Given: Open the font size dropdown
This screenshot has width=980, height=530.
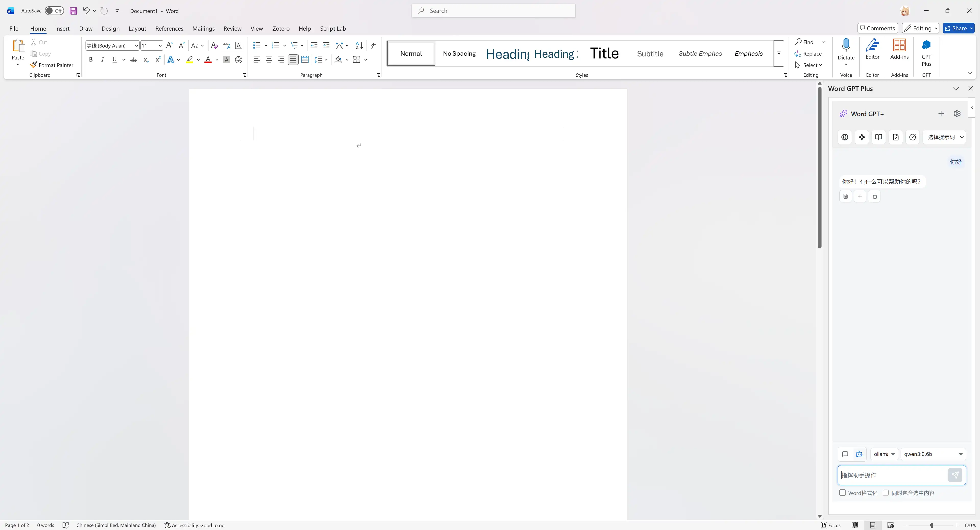Looking at the screenshot, I should pyautogui.click(x=160, y=46).
